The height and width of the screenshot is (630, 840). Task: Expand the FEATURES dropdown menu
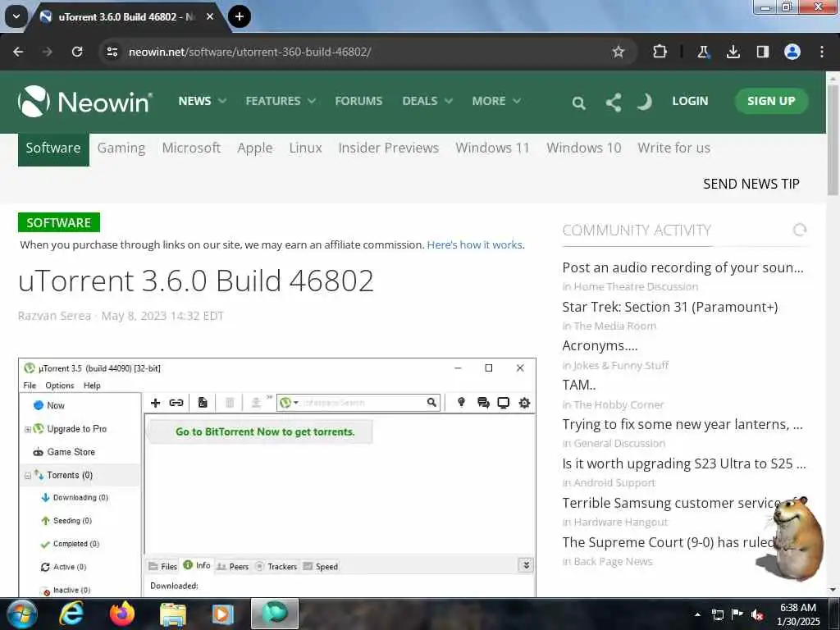(x=281, y=101)
